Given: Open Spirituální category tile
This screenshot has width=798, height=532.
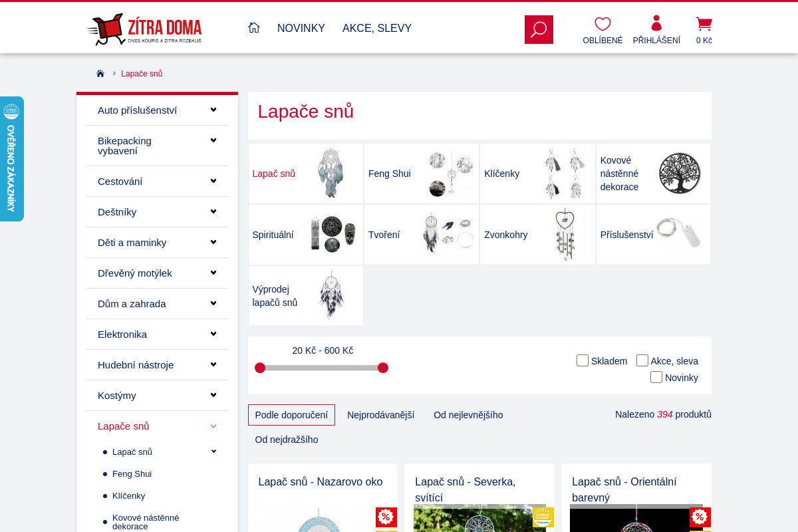Looking at the screenshot, I should click(x=306, y=235).
